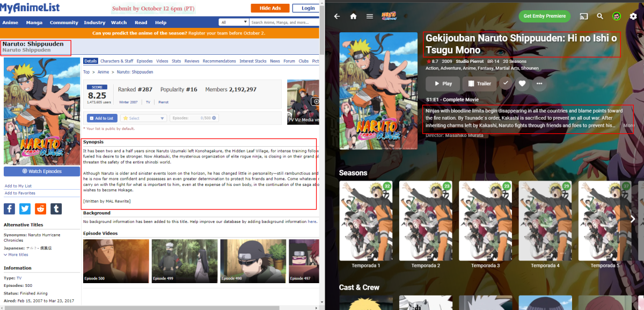Screen dimensions: 644x310
Task: Click the Cast to device icon
Action: pyautogui.click(x=583, y=16)
